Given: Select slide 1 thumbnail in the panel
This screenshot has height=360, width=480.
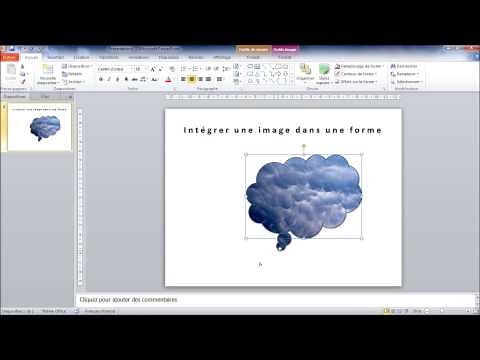Looking at the screenshot, I should coord(39,127).
